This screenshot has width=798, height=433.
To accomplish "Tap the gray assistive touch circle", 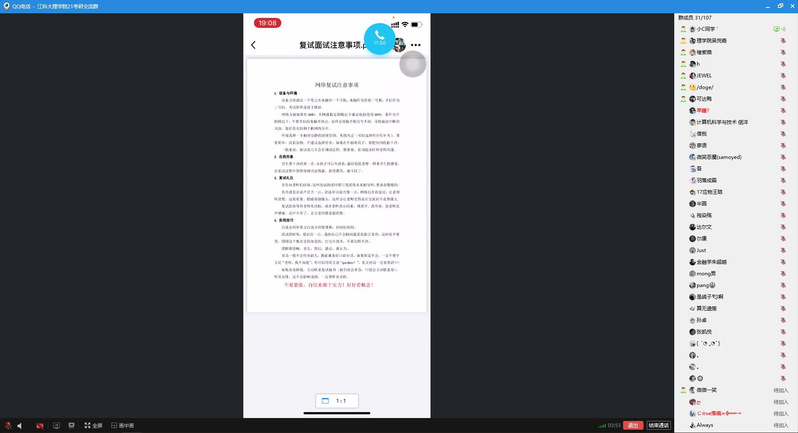I will (412, 64).
